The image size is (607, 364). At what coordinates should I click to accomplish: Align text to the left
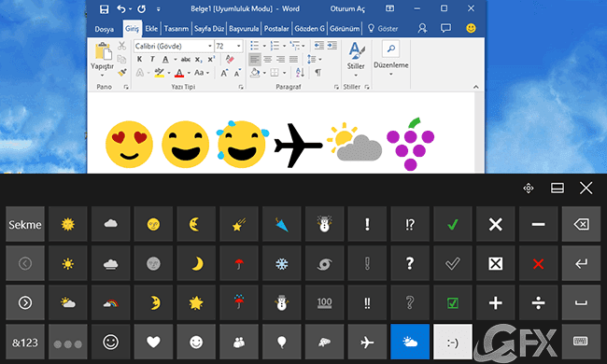click(254, 59)
